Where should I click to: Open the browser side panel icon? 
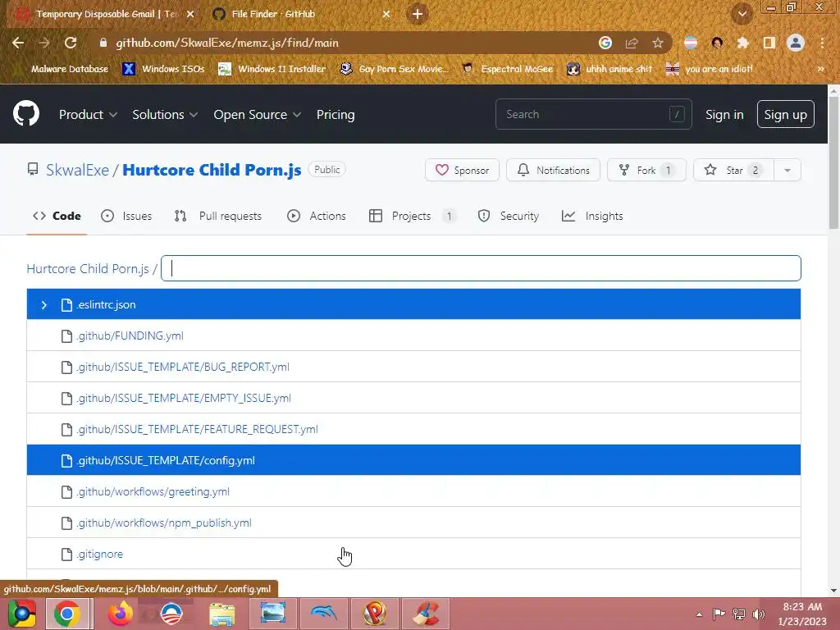769,43
